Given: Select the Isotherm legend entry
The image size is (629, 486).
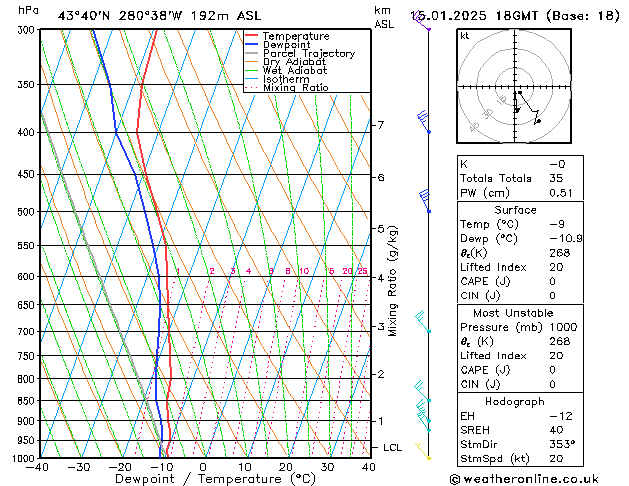Looking at the screenshot, I should [x=277, y=79].
